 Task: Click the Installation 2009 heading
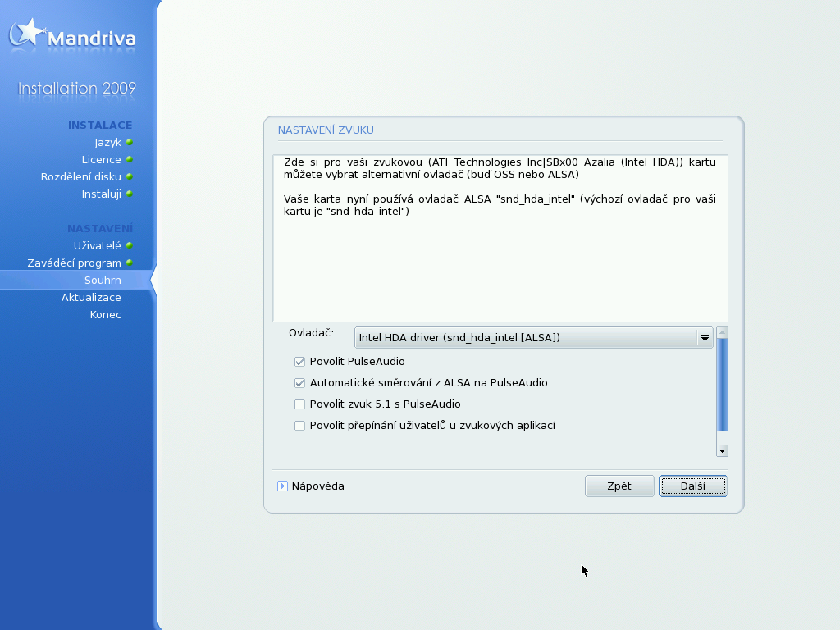[77, 88]
